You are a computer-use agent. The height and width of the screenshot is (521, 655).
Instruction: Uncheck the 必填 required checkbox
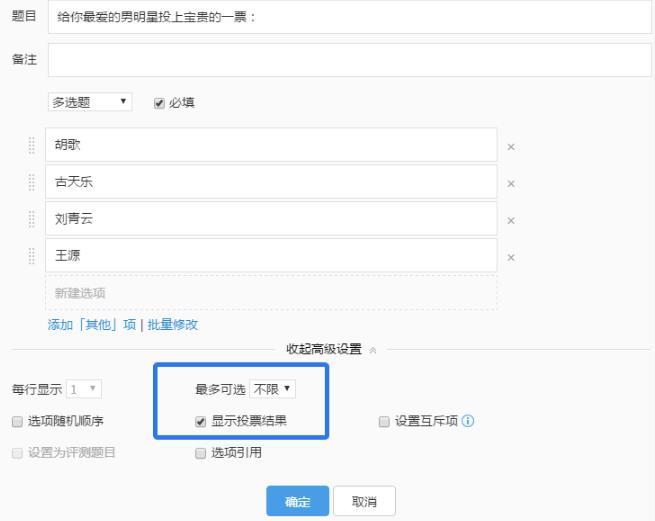[159, 102]
